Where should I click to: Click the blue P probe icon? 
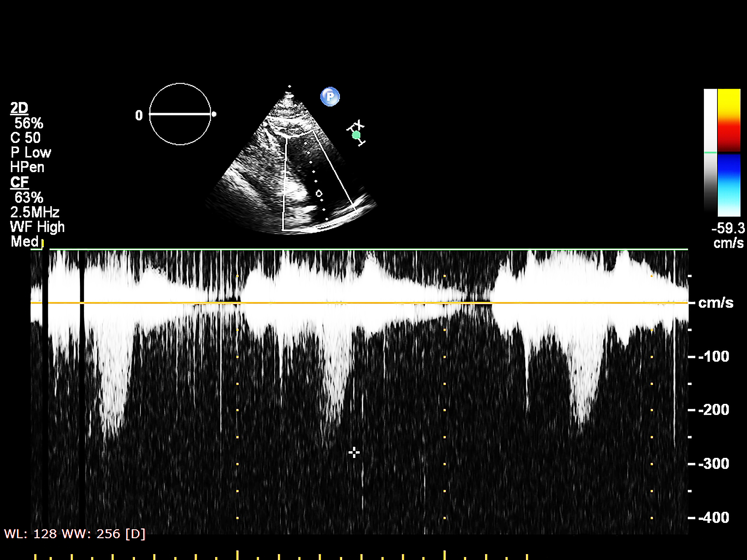coord(330,97)
